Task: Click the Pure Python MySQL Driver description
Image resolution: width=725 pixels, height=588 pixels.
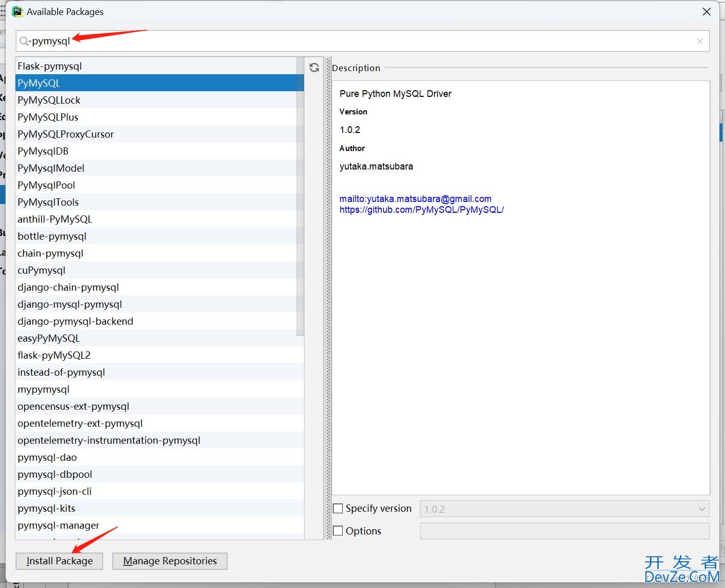Action: pos(395,94)
